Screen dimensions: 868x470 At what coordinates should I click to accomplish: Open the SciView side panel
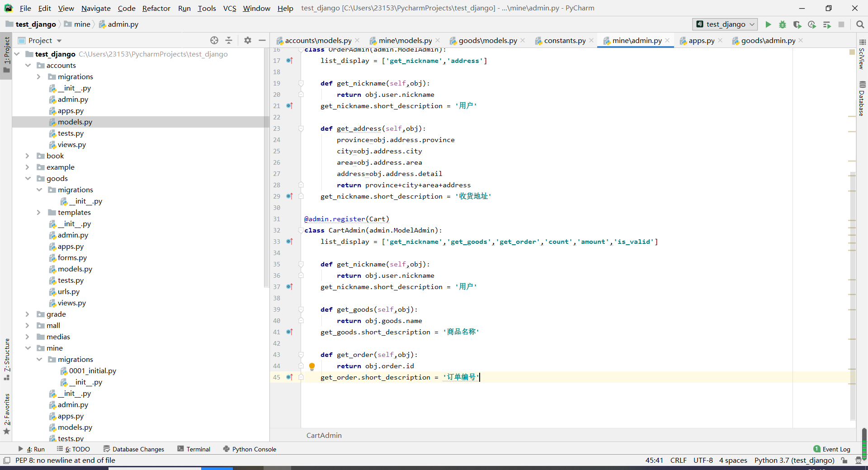tap(862, 54)
